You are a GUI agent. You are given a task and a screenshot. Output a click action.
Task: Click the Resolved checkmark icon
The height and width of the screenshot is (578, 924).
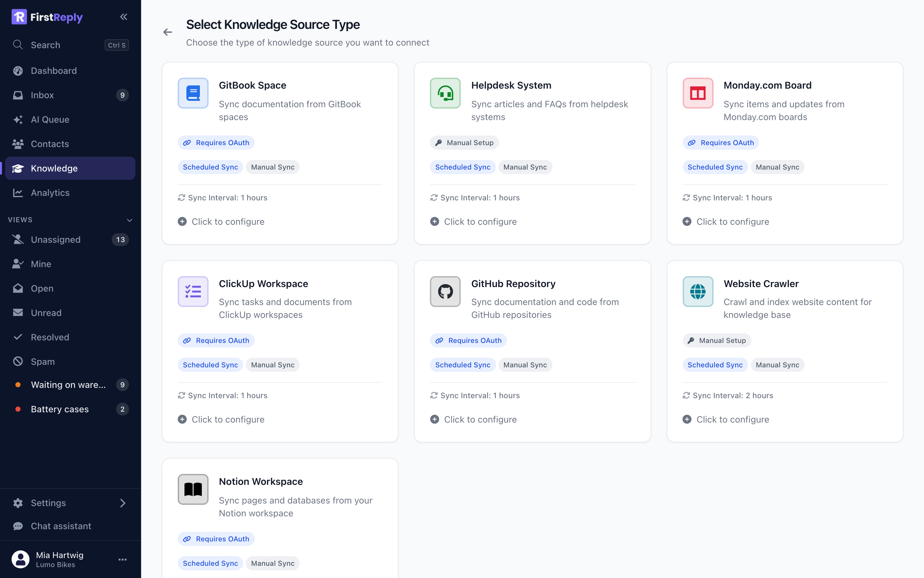[18, 337]
